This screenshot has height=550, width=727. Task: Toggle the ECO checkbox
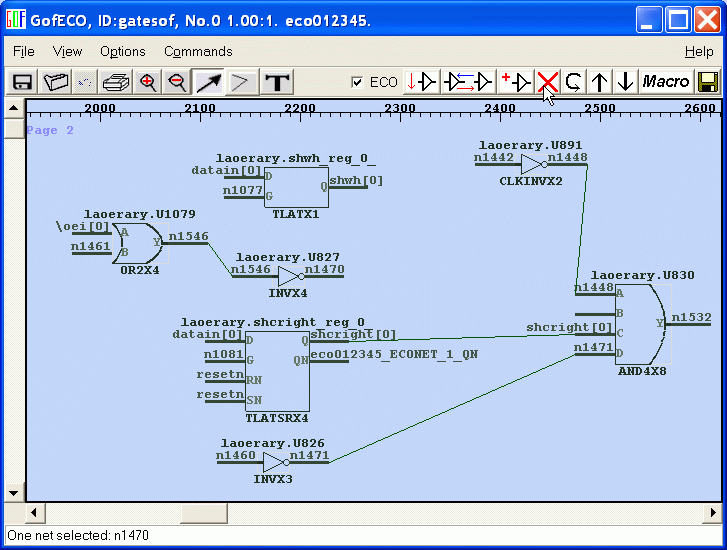[358, 82]
